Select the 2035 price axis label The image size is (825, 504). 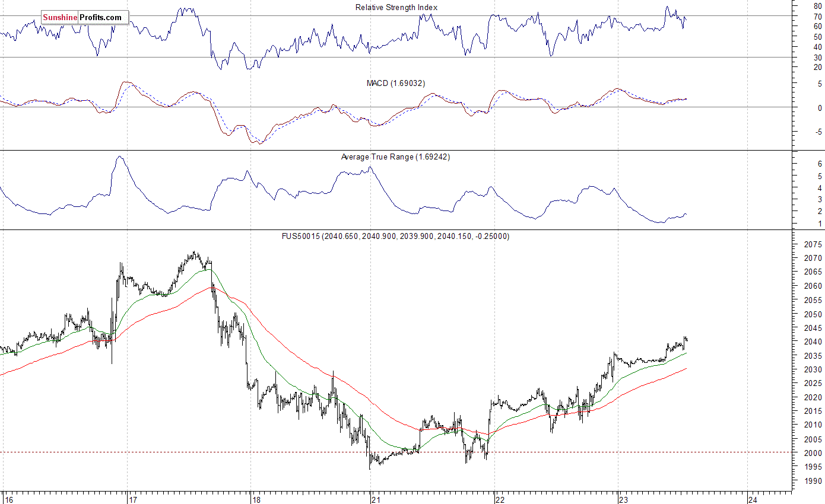[x=813, y=356]
